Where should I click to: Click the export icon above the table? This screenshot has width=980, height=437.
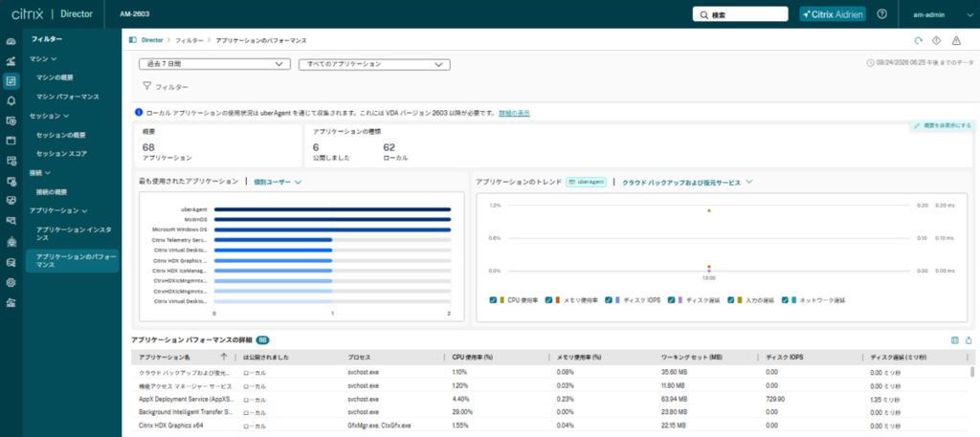pos(969,340)
